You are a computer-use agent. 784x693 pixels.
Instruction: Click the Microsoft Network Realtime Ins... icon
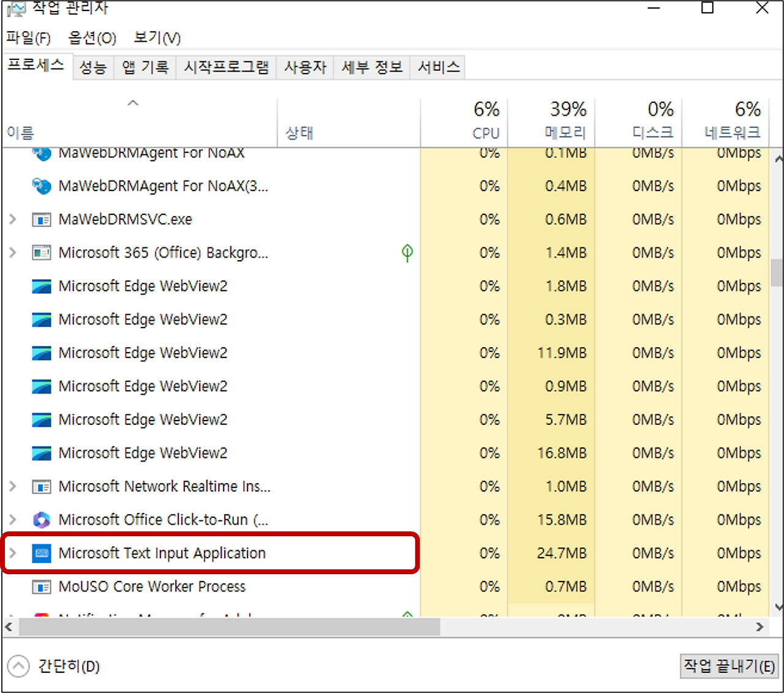(41, 487)
